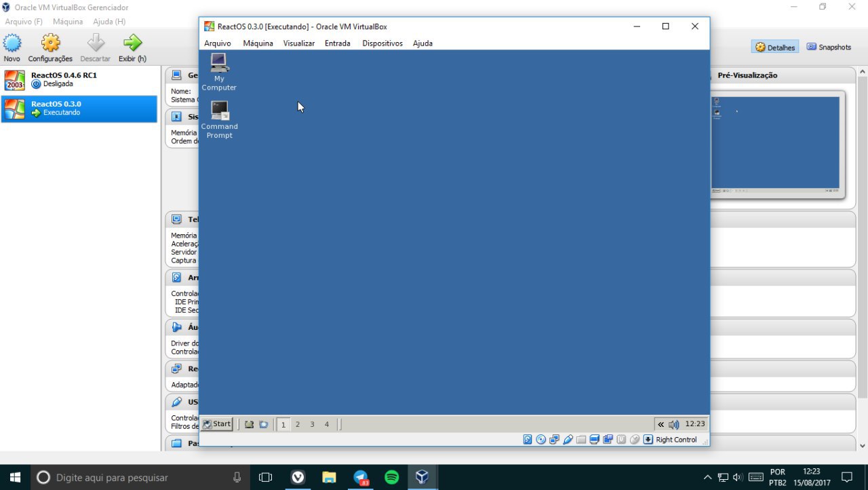Click the microphone icon in Windows search
The width and height of the screenshot is (868, 490).
(x=237, y=477)
